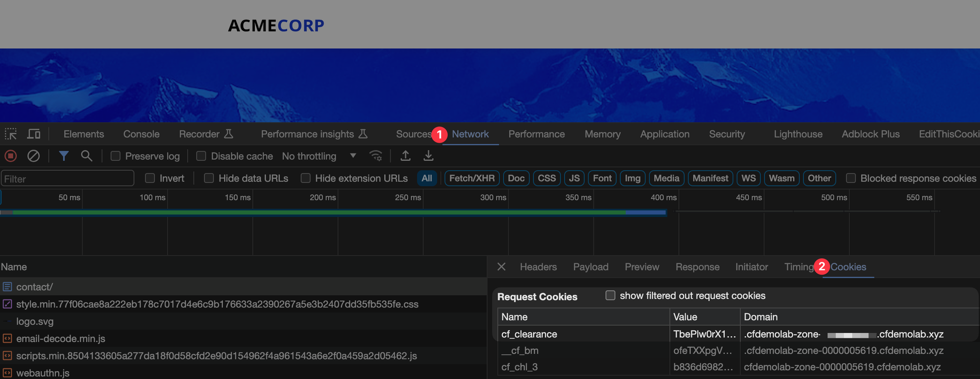Filter requests by Img type
This screenshot has width=980, height=379.
coord(633,178)
